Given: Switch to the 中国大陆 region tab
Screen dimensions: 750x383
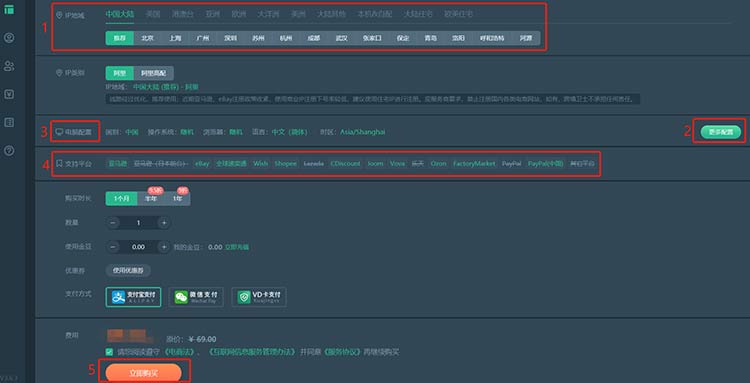Looking at the screenshot, I should click(x=120, y=14).
